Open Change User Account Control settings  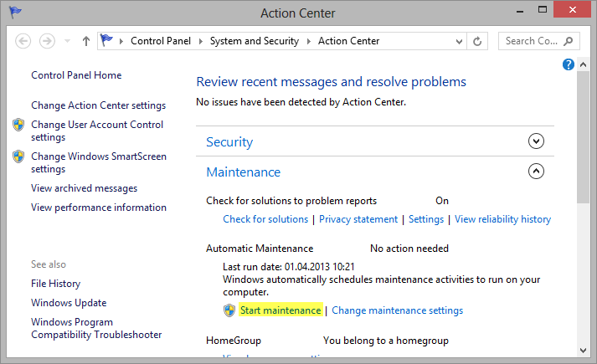(x=97, y=131)
